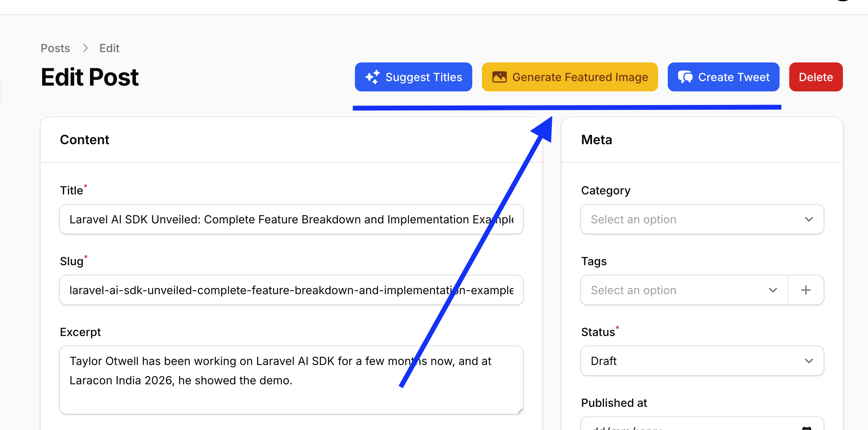Click the chat bubbles icon on Create Tweet
The image size is (868, 430).
pyautogui.click(x=685, y=77)
